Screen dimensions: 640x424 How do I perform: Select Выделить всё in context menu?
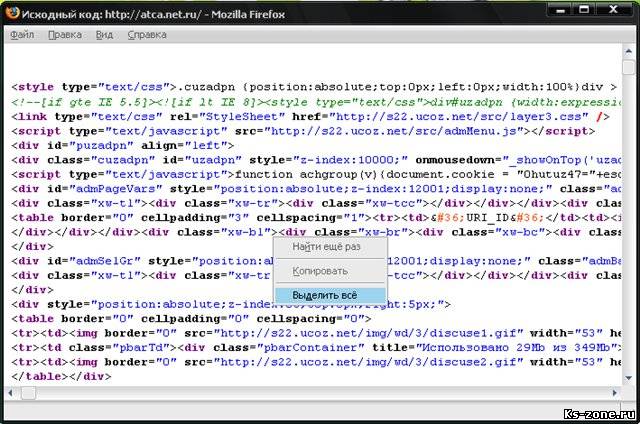coord(330,295)
